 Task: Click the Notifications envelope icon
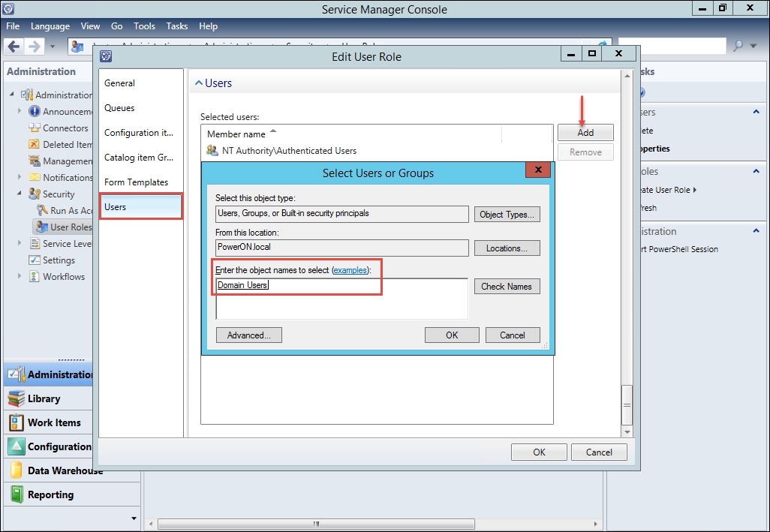pos(35,177)
